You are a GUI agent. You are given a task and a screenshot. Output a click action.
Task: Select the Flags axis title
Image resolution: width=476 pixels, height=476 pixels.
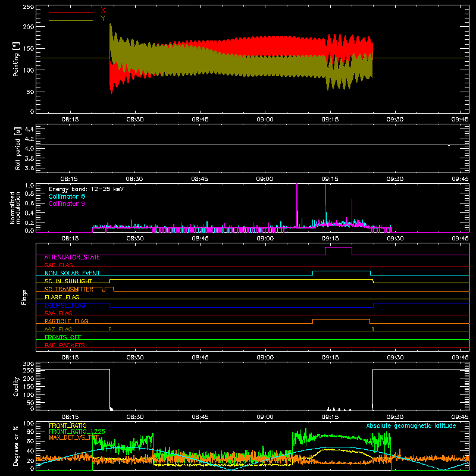click(24, 297)
